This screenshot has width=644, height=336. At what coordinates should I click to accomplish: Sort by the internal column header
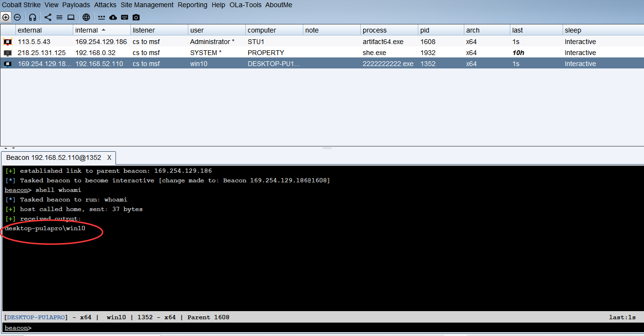pos(102,30)
